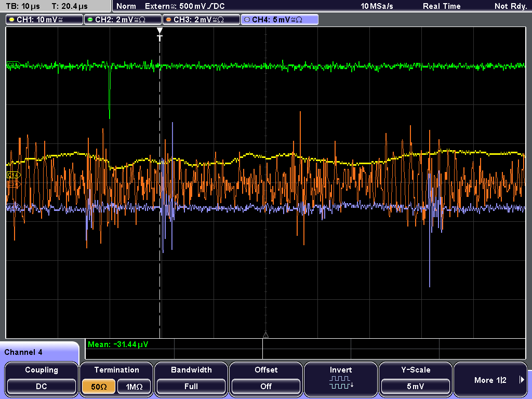The image size is (532, 399).
Task: Click the Mean measurement readout
Action: 118,344
